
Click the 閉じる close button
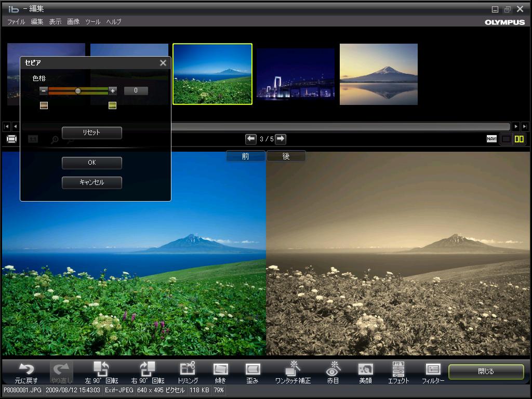(x=486, y=371)
